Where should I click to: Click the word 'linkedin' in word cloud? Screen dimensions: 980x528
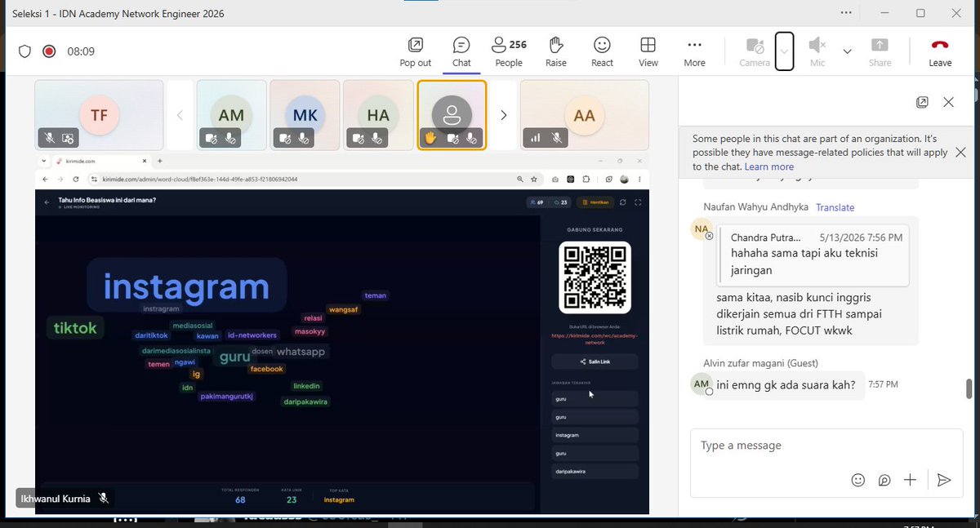point(307,385)
